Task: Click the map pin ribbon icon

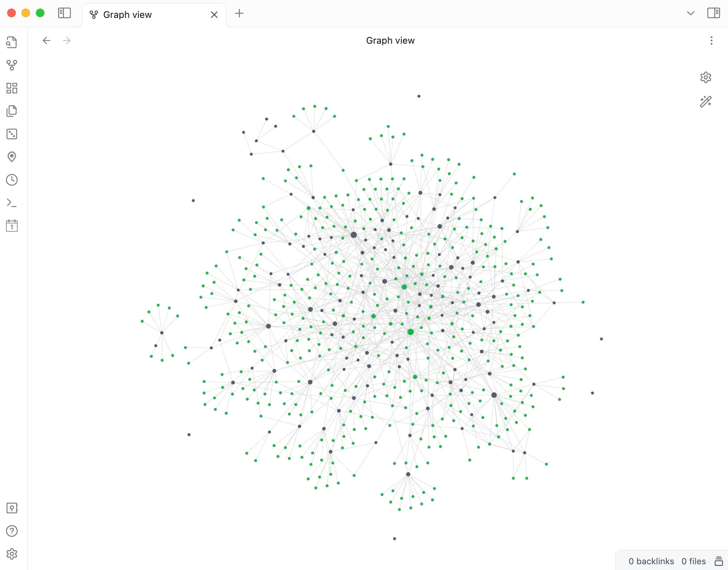Action: tap(12, 157)
